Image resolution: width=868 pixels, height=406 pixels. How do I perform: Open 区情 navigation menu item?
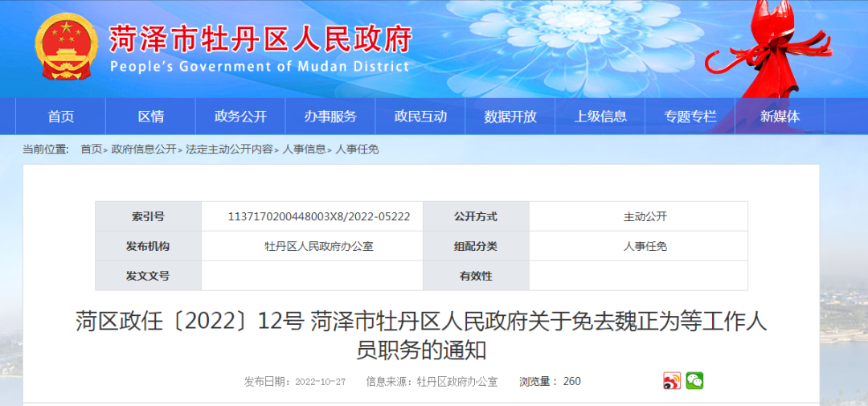click(x=150, y=117)
